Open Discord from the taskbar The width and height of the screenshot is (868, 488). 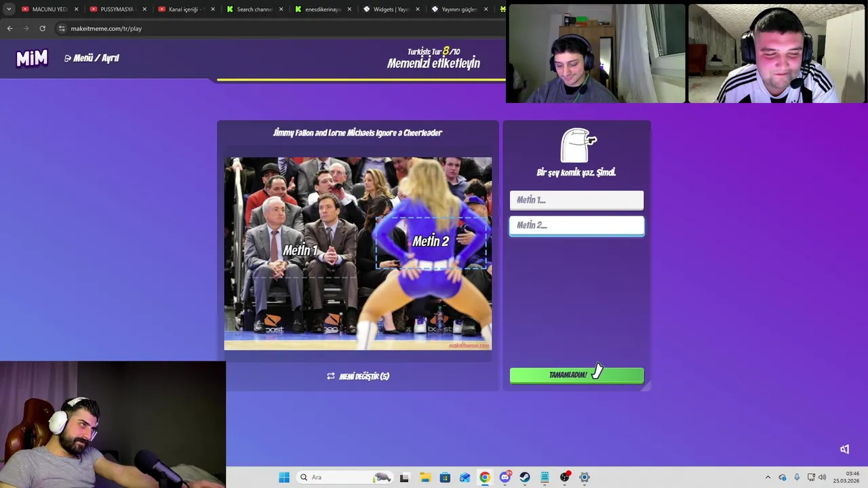tap(505, 477)
